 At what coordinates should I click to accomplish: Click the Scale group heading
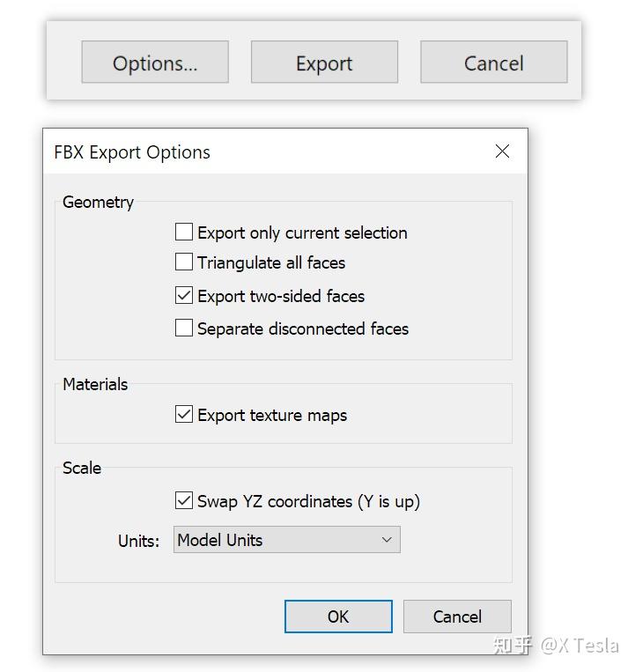point(82,469)
